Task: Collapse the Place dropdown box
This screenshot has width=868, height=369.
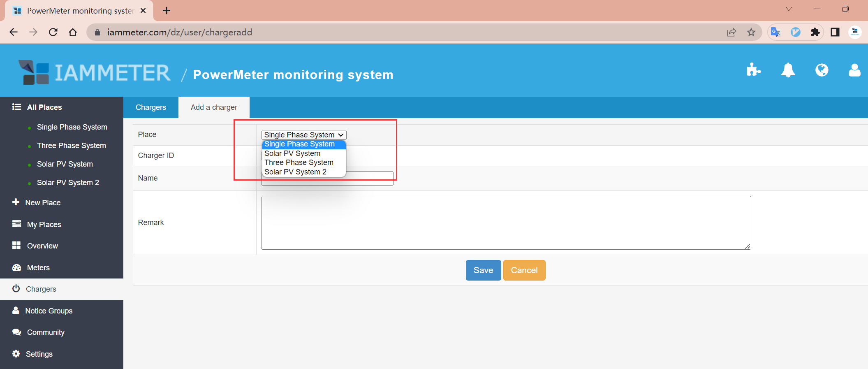Action: pos(303,135)
